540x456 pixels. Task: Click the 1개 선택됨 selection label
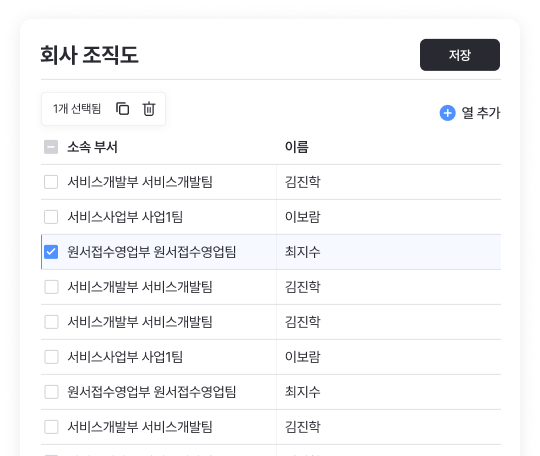pyautogui.click(x=77, y=109)
